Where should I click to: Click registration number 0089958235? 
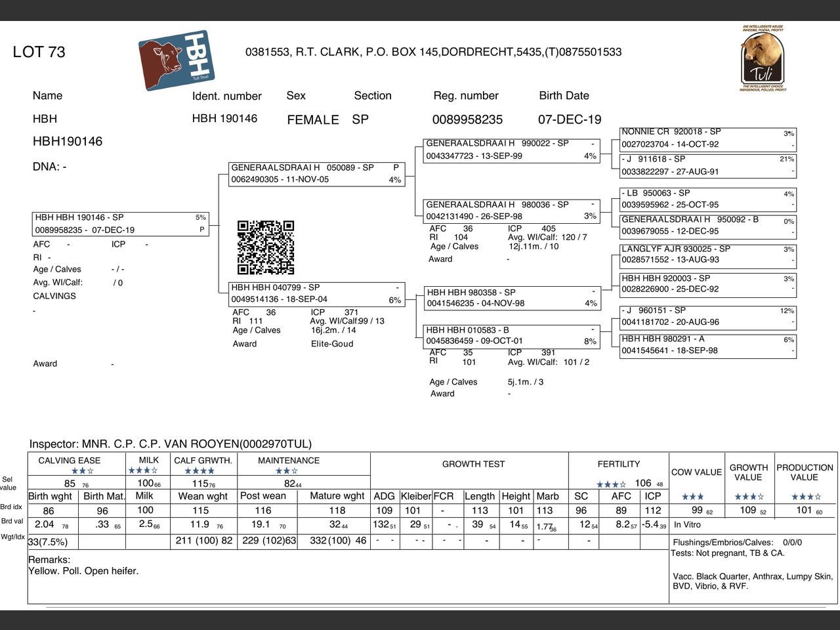(467, 119)
